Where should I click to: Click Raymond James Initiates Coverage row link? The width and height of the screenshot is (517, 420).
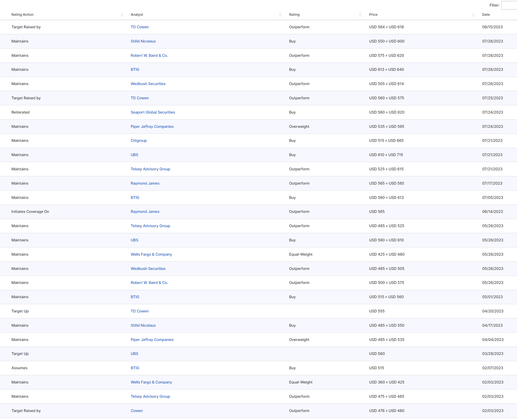point(145,212)
